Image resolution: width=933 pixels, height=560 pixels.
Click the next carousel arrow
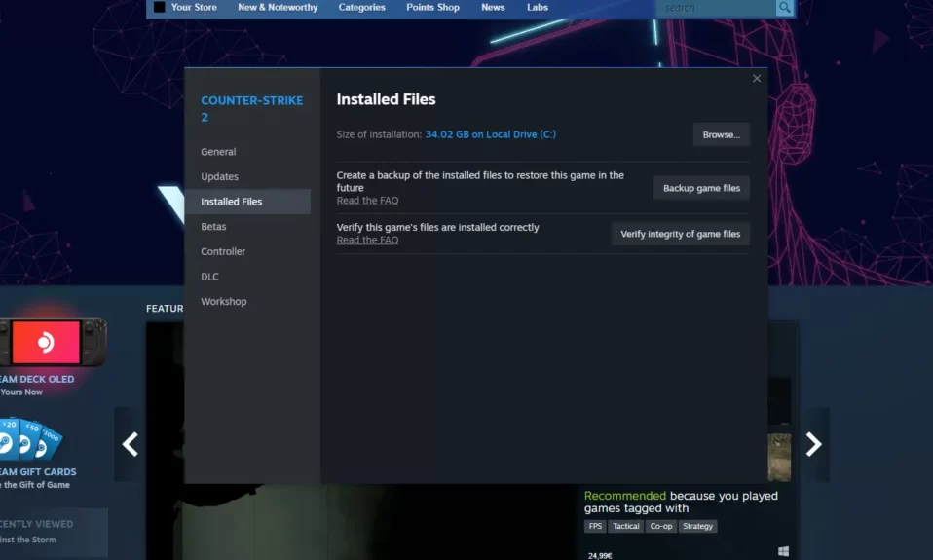point(813,444)
